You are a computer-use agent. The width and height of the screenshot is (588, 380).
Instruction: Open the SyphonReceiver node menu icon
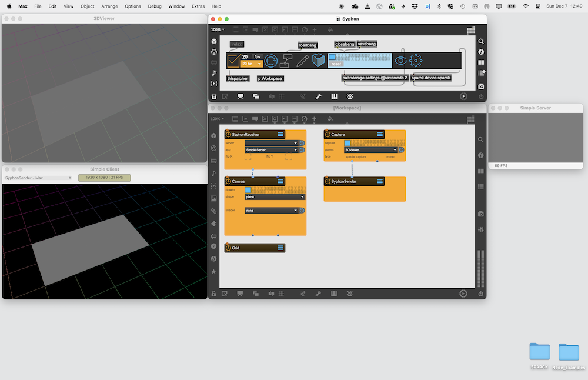pyautogui.click(x=280, y=134)
